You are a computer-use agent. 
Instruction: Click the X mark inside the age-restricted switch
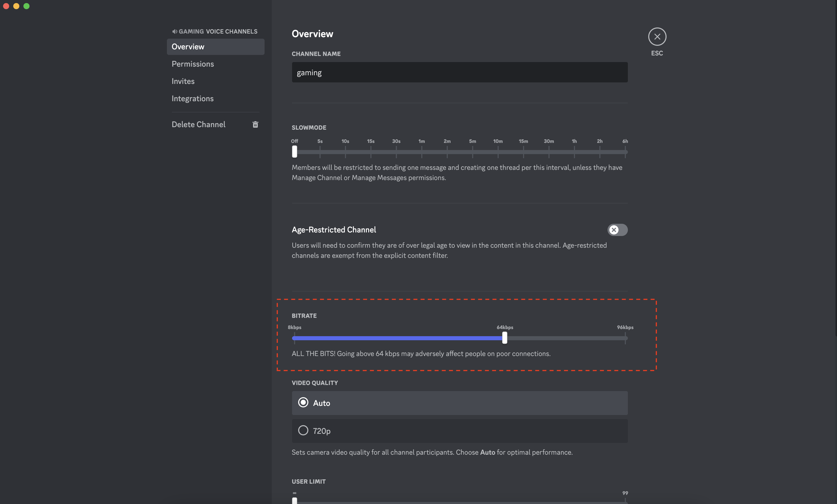(614, 230)
